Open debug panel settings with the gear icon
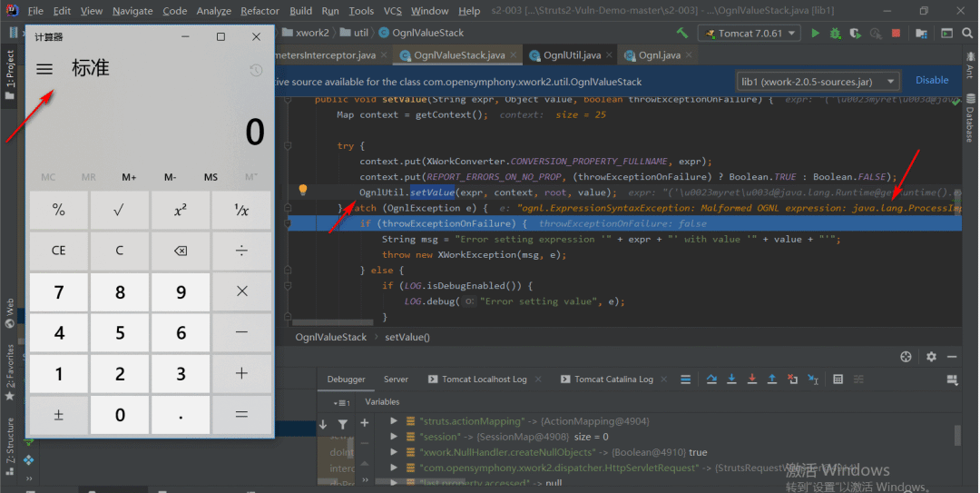The image size is (980, 493). pyautogui.click(x=931, y=357)
